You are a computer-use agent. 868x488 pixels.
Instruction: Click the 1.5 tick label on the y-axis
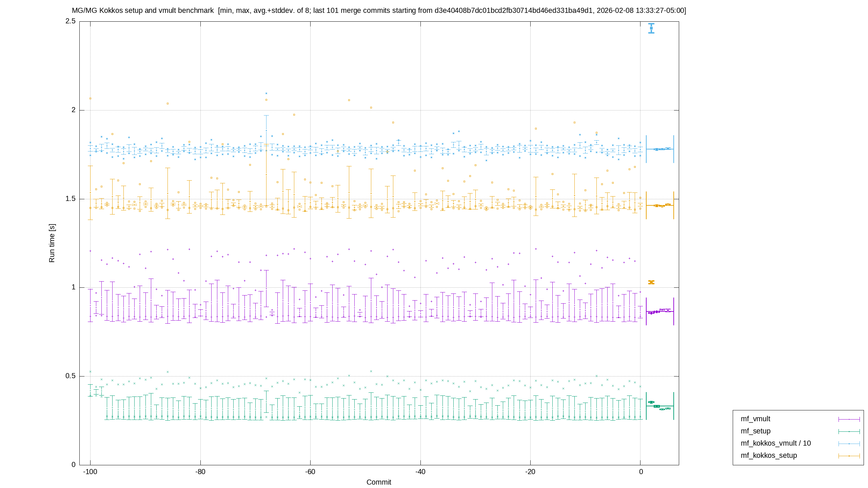[x=71, y=199]
